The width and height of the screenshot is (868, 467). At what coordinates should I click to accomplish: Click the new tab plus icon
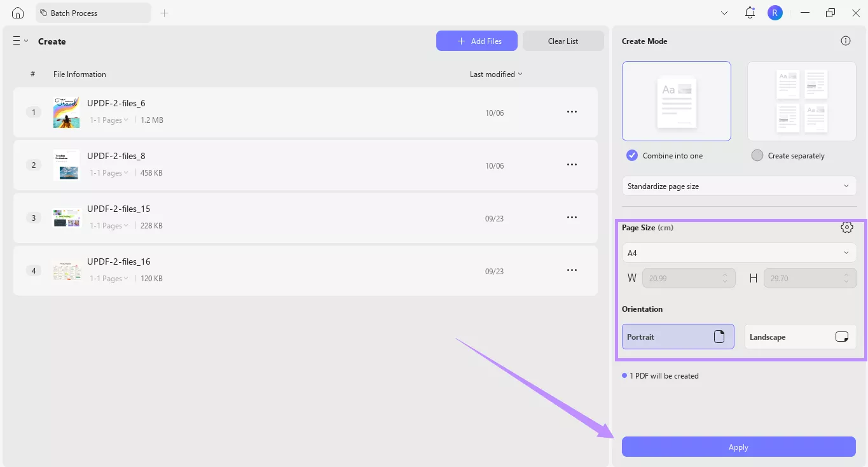tap(164, 12)
